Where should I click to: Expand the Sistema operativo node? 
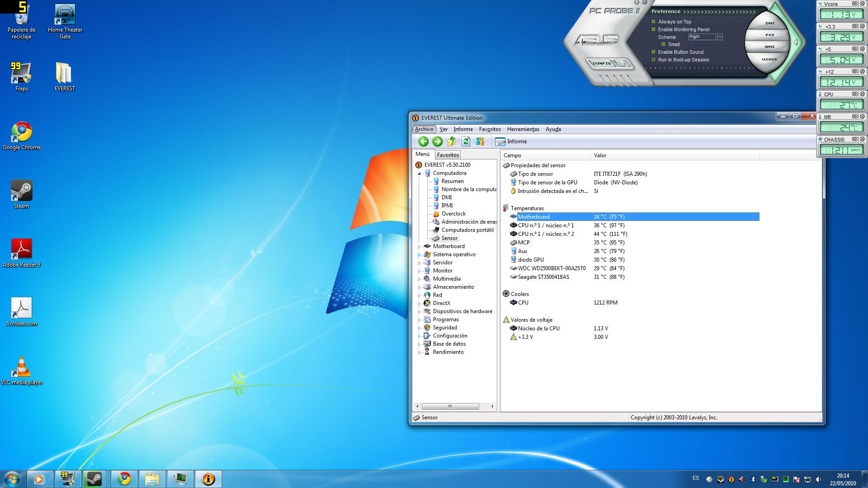click(x=420, y=255)
